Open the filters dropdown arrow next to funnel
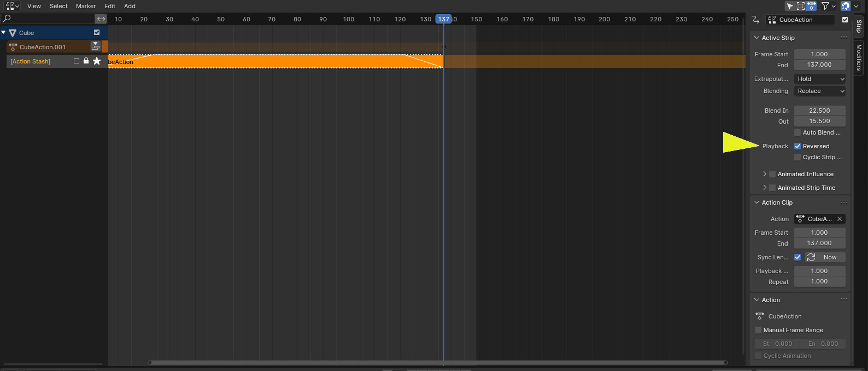 click(834, 6)
